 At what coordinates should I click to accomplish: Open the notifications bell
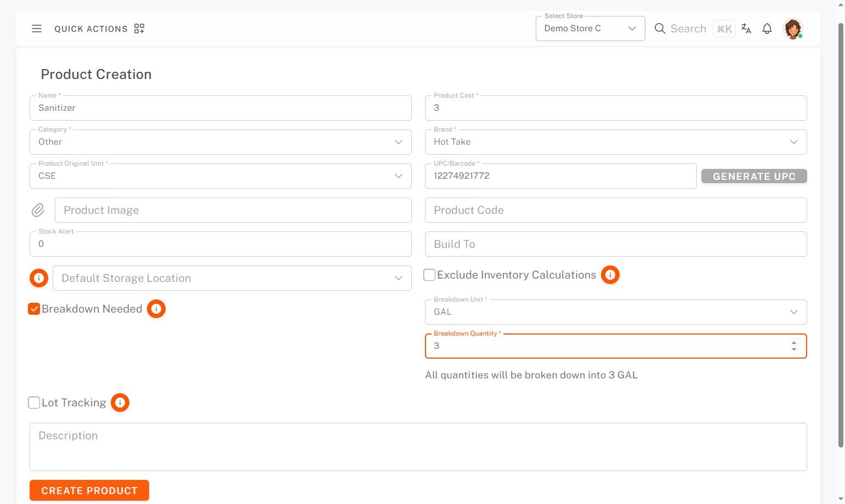coord(767,29)
